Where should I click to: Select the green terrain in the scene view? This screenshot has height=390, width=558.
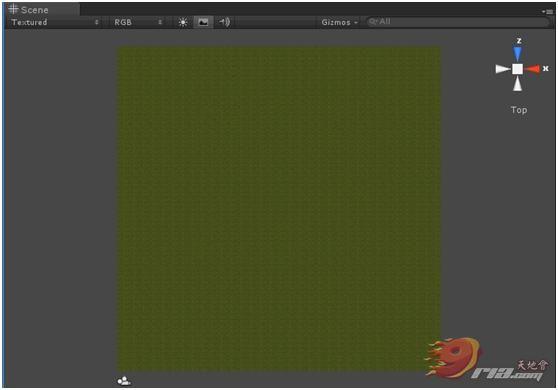tap(279, 209)
